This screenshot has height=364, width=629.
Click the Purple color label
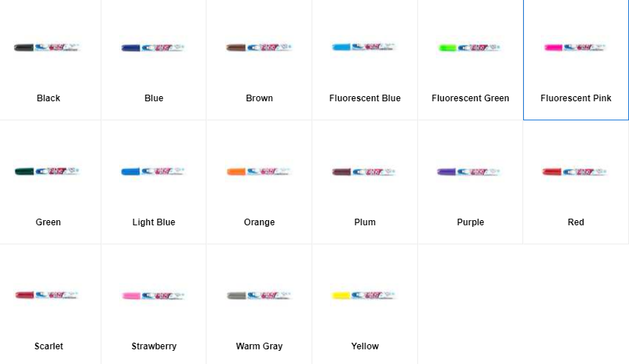point(470,222)
